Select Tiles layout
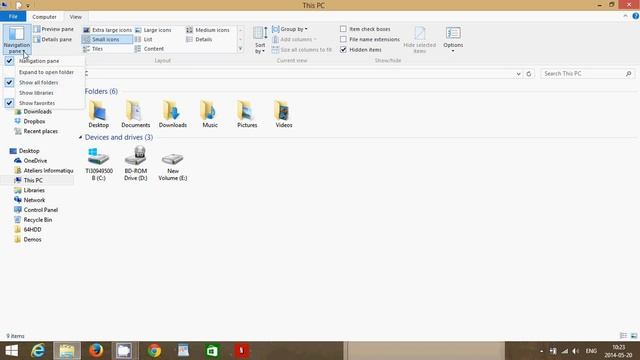Viewport: 640px width, 360px height. 93,49
